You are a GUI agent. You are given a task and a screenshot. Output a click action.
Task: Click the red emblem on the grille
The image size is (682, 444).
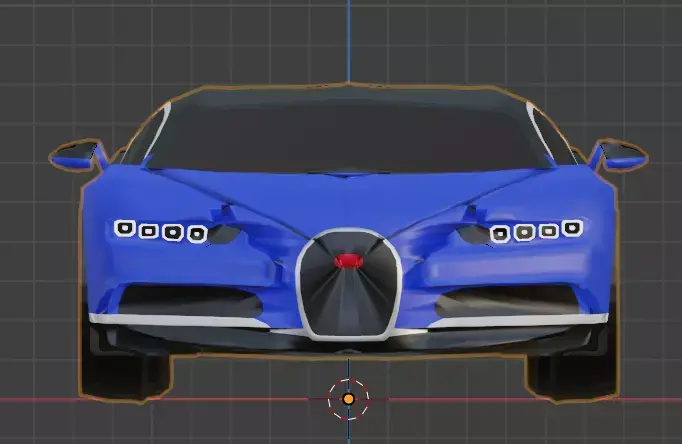(x=348, y=261)
